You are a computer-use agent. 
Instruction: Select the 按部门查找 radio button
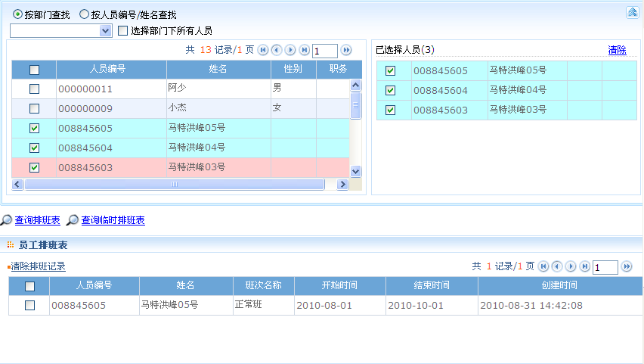point(18,14)
